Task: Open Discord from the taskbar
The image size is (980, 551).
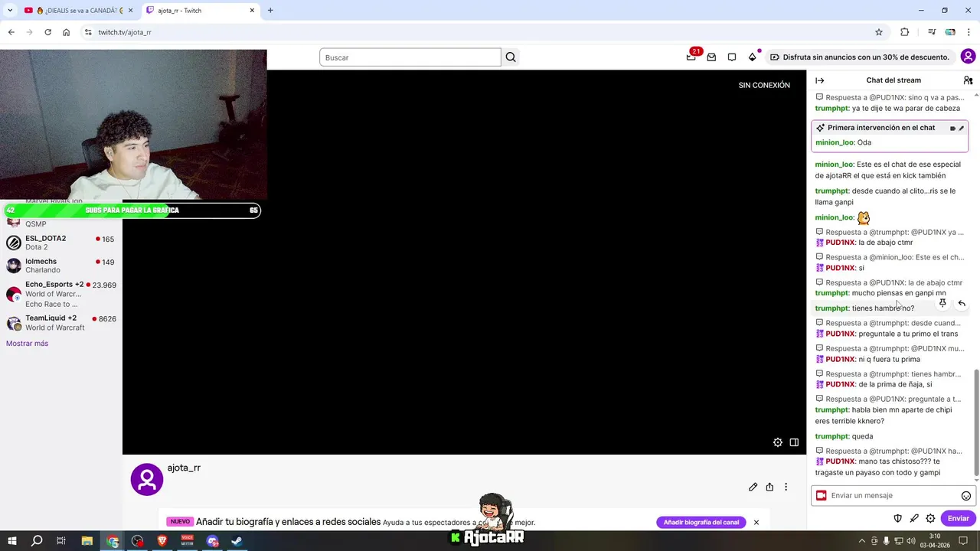Action: click(212, 541)
